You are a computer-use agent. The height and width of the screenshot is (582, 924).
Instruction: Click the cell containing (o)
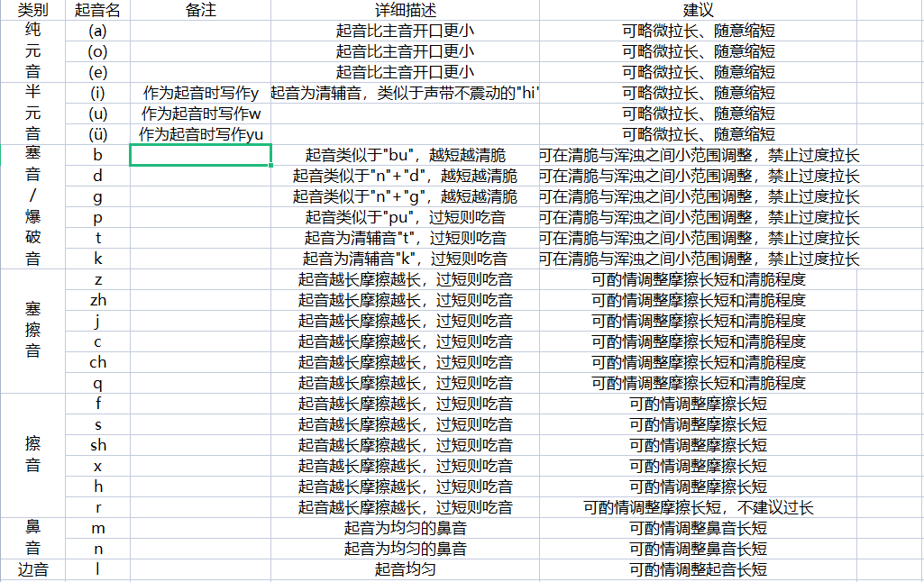(x=97, y=51)
